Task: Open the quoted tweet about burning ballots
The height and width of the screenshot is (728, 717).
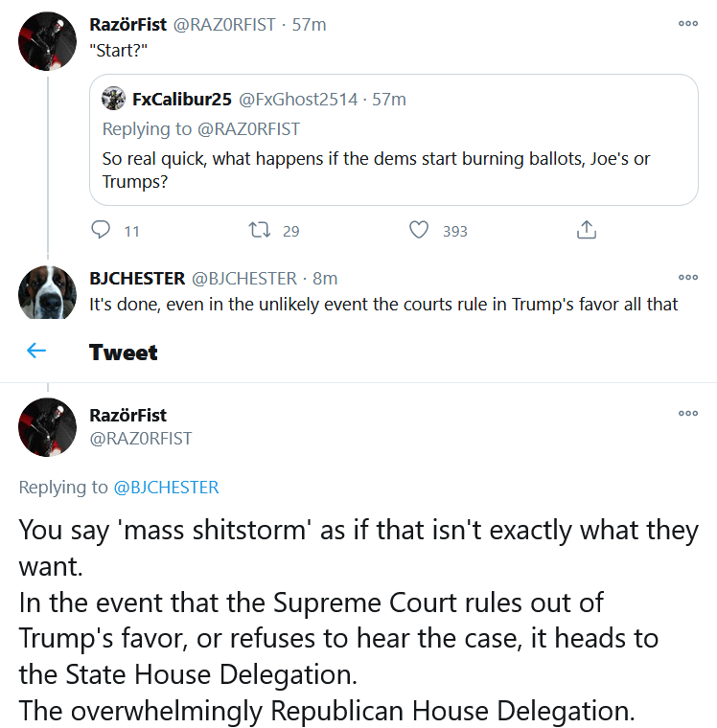Action: (x=394, y=140)
